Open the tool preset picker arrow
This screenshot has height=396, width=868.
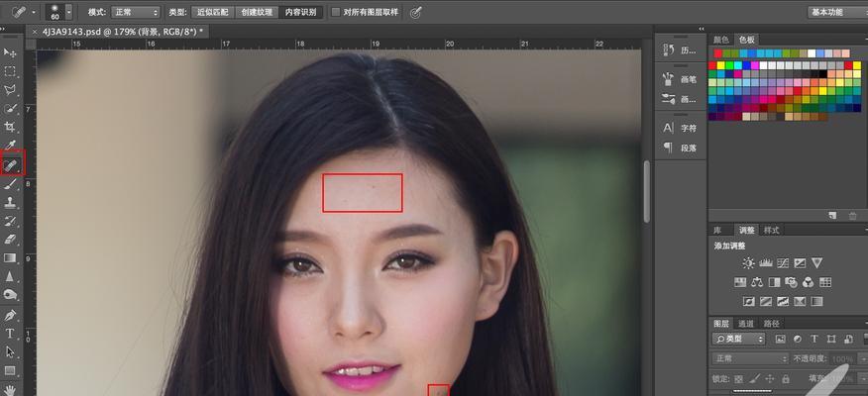click(35, 12)
